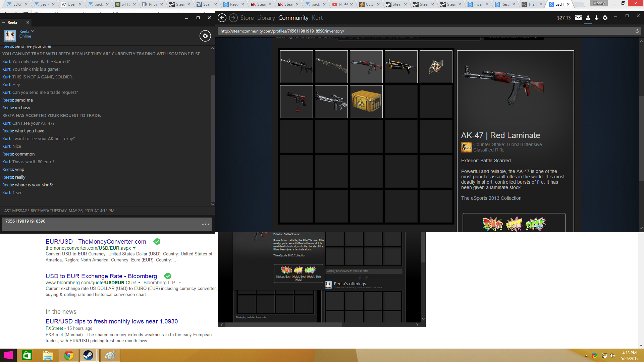Screen dimensions: 644x362
Task: Expand Bloomberg result URL dropdown arrow
Action: tap(139, 283)
